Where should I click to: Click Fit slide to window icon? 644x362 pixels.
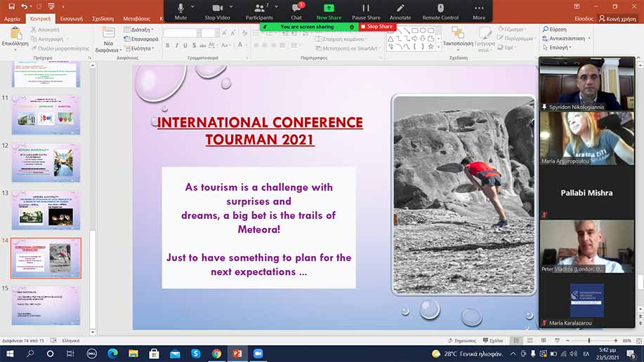click(638, 341)
